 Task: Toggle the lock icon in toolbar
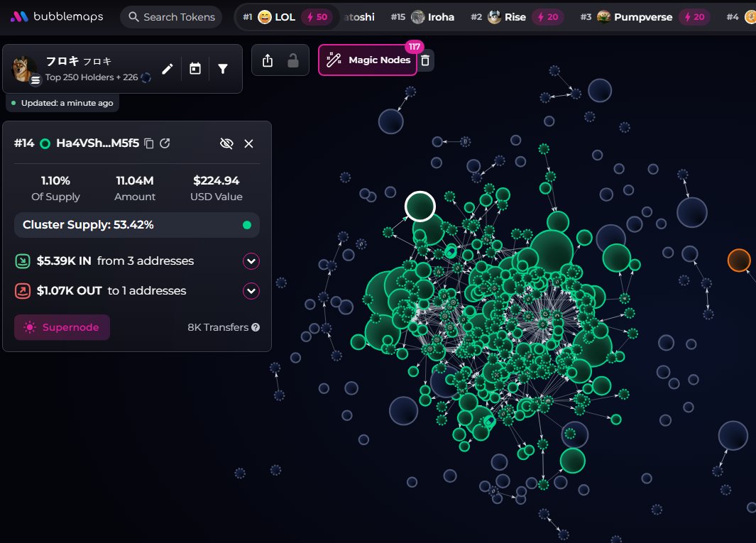[x=292, y=61]
